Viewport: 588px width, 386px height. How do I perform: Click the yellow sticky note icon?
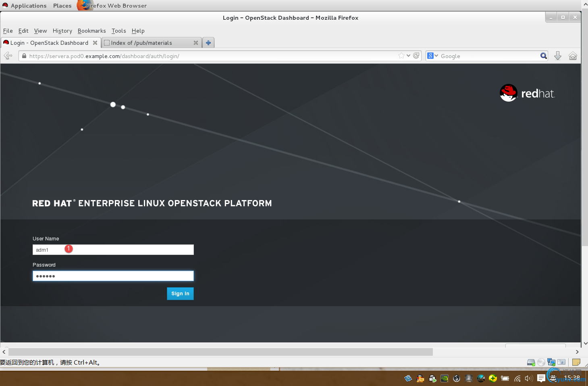pyautogui.click(x=576, y=362)
